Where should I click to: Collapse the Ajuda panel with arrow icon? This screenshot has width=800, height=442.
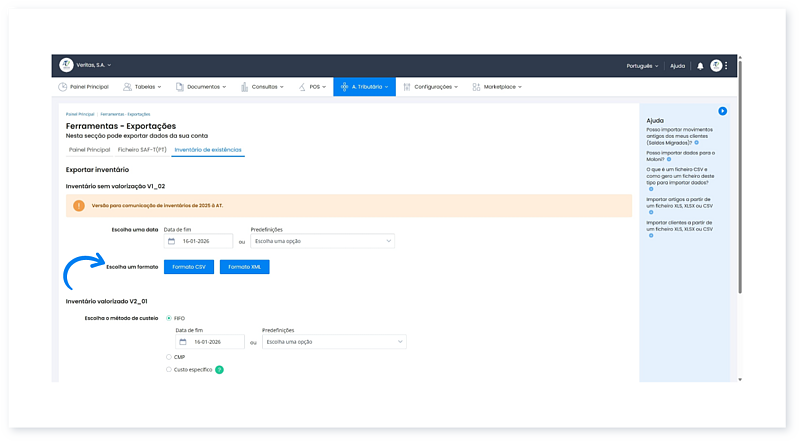click(x=722, y=111)
